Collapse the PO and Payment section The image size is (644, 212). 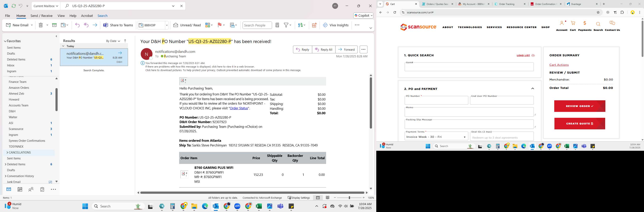532,89
